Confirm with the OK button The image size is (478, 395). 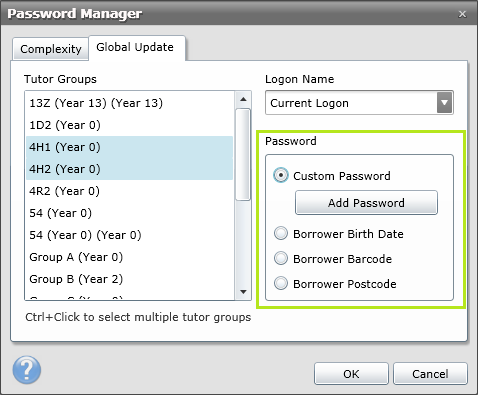tap(351, 374)
